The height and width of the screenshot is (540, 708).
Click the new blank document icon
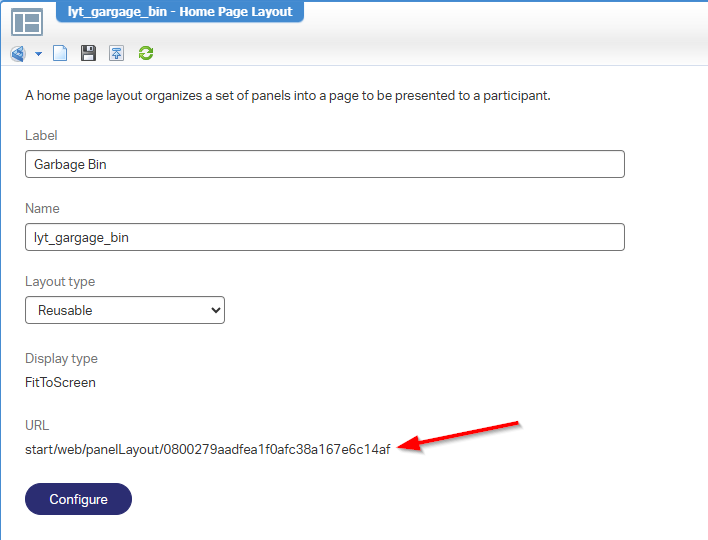[x=60, y=53]
